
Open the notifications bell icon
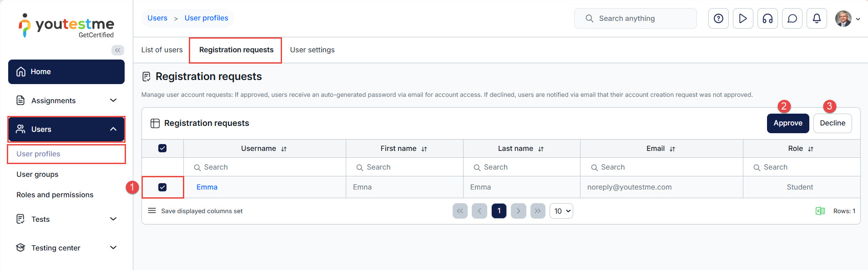coord(817,19)
